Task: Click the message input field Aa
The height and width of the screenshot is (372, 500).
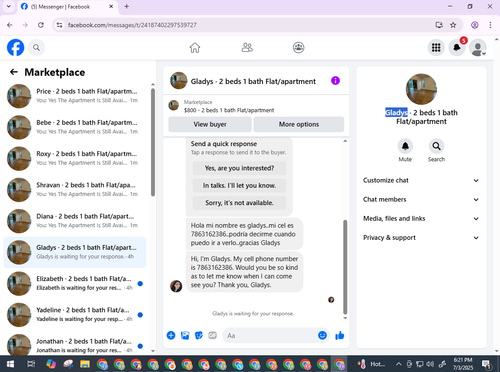Action: point(269,335)
